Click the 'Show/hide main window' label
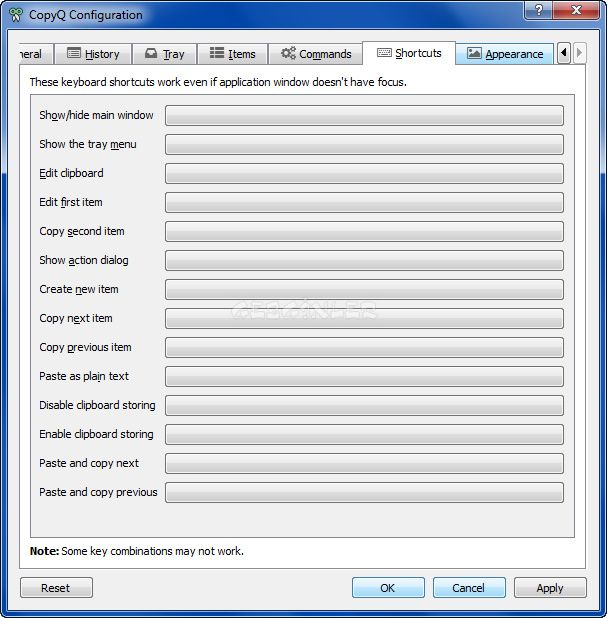607x618 pixels. [96, 115]
